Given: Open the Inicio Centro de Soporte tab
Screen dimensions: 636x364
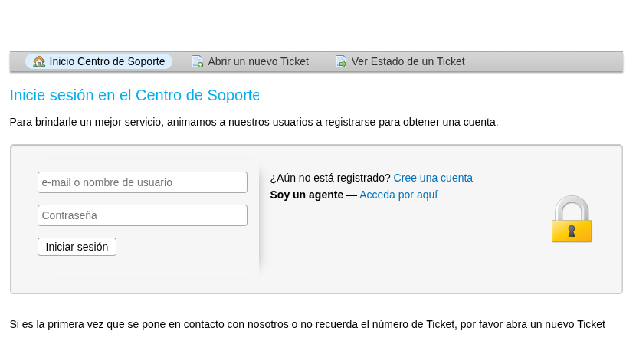Looking at the screenshot, I should [107, 61].
